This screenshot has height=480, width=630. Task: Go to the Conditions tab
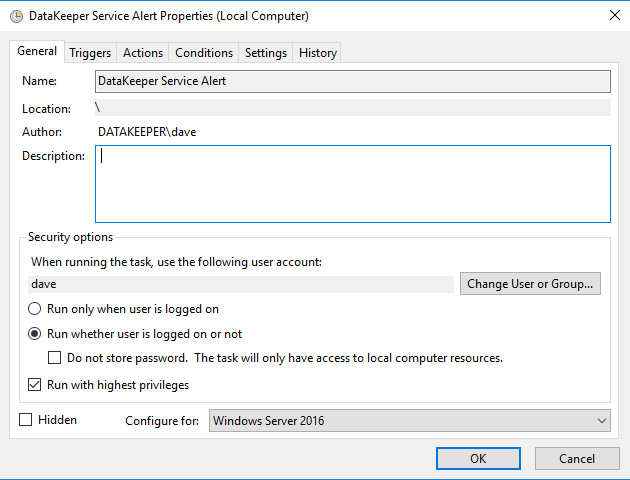point(204,53)
